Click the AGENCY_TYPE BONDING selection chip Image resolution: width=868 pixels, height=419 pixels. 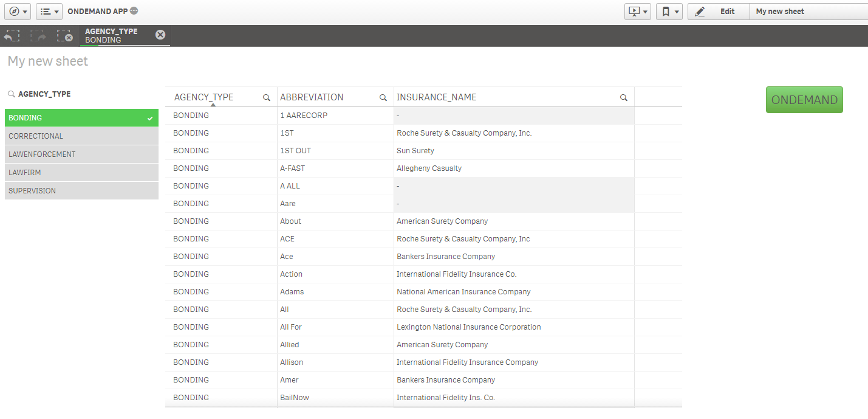[115, 35]
